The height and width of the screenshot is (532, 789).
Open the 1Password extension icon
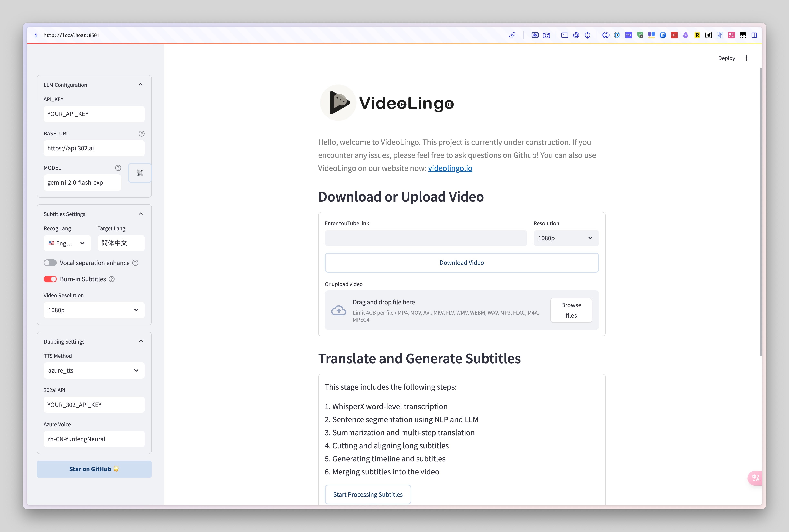(x=617, y=35)
